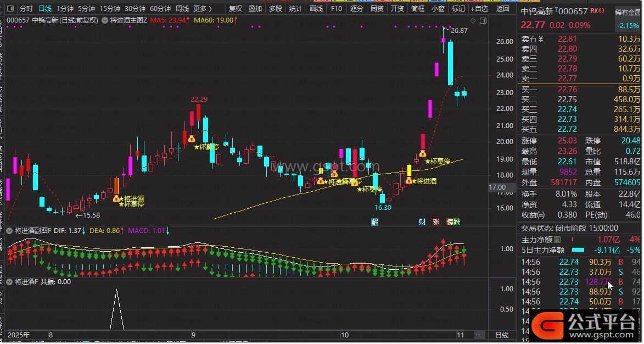Toggle the 将进酒F 共振 indicator circle arrow
Viewport: 644px width, 344px height.
point(9,282)
